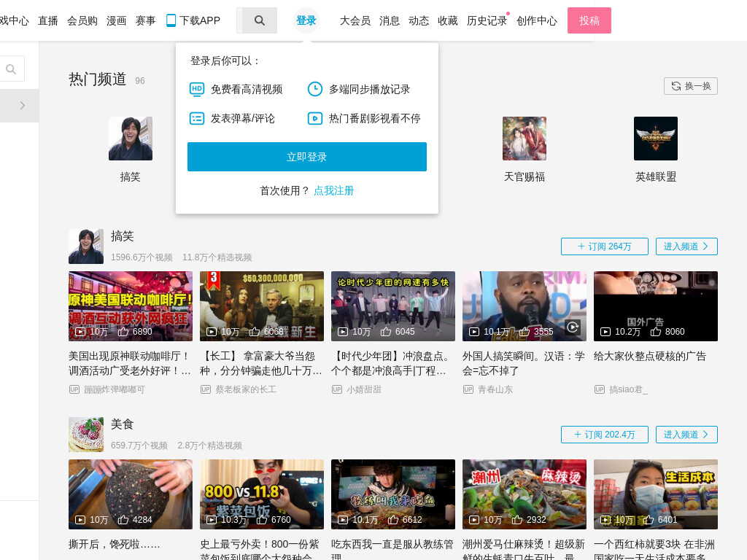Screen dimensions: 747x560
Task: Click title 外国人搞笑瞬间。汉语：学会=忘不掉了
Action: click(x=524, y=363)
